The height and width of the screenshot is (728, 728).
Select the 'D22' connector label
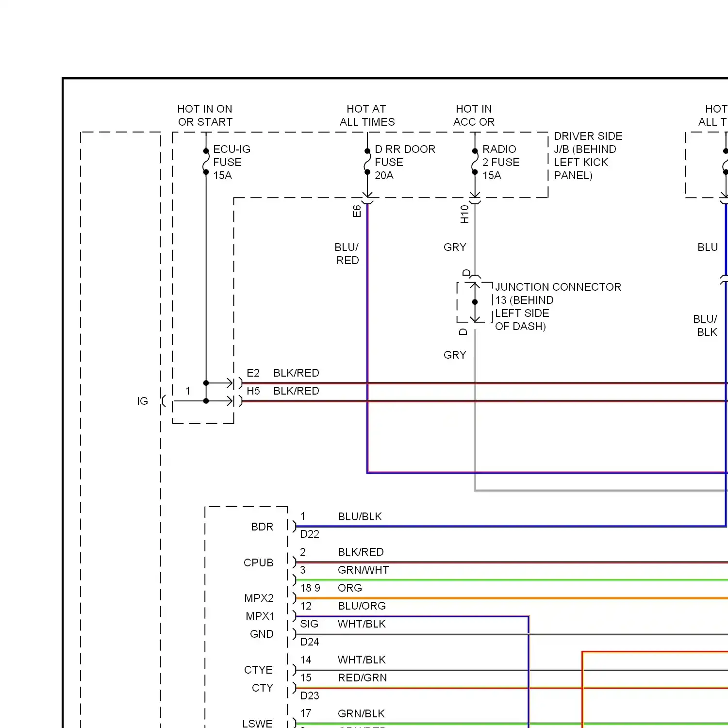tap(310, 534)
